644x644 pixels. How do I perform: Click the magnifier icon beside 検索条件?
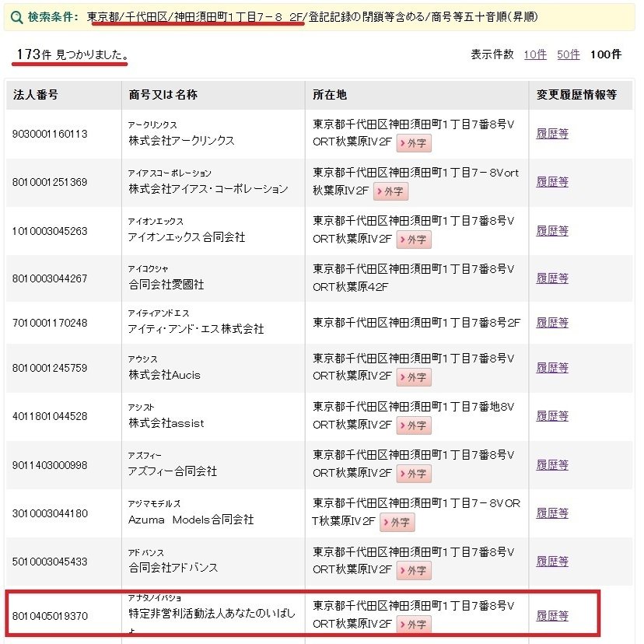point(16,17)
